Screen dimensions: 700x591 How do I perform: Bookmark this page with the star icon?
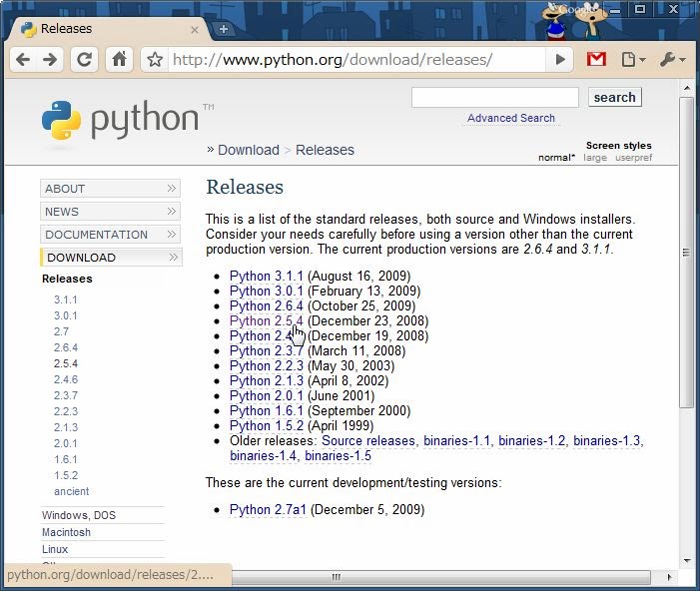tap(155, 60)
